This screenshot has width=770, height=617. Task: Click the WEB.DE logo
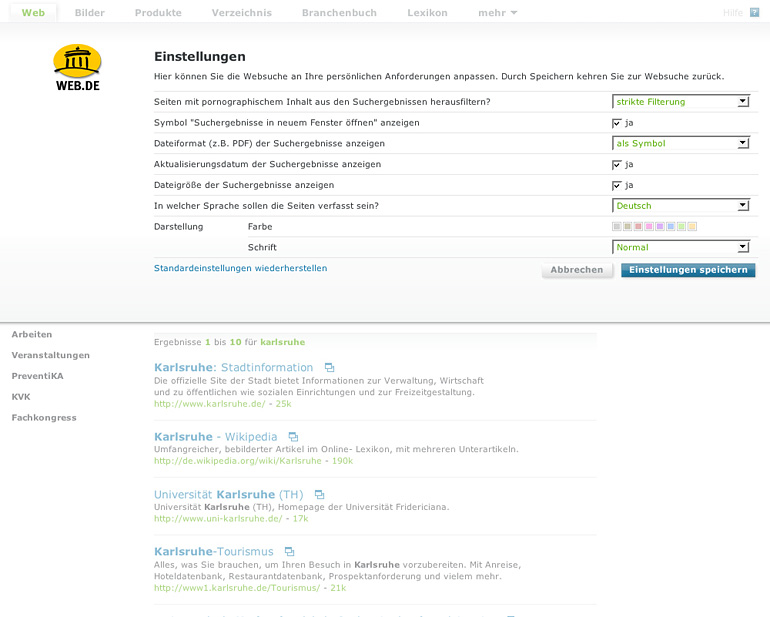pyautogui.click(x=78, y=68)
